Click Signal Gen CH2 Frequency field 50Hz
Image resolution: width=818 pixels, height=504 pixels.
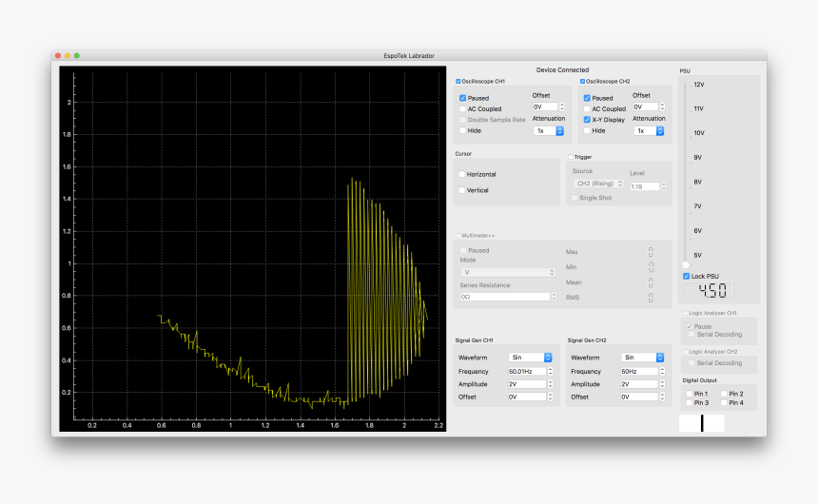pos(639,372)
